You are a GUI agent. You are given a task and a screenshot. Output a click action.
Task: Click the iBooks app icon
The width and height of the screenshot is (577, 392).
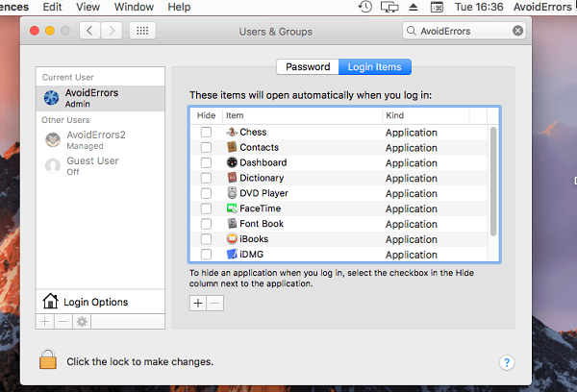point(232,239)
